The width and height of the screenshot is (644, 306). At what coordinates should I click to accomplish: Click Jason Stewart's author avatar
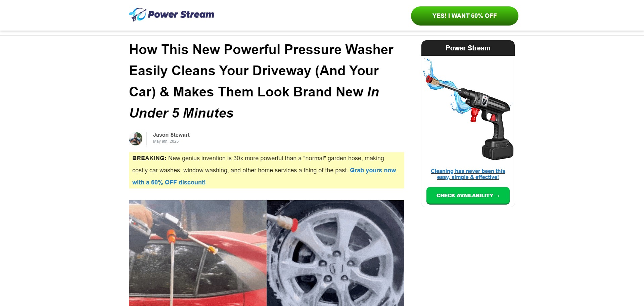click(136, 138)
